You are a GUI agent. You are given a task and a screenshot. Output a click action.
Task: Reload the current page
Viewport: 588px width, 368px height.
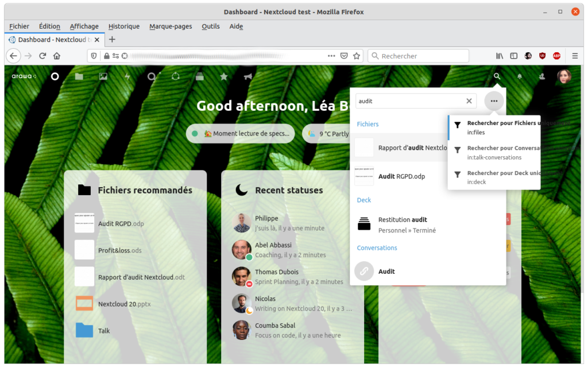click(x=42, y=56)
